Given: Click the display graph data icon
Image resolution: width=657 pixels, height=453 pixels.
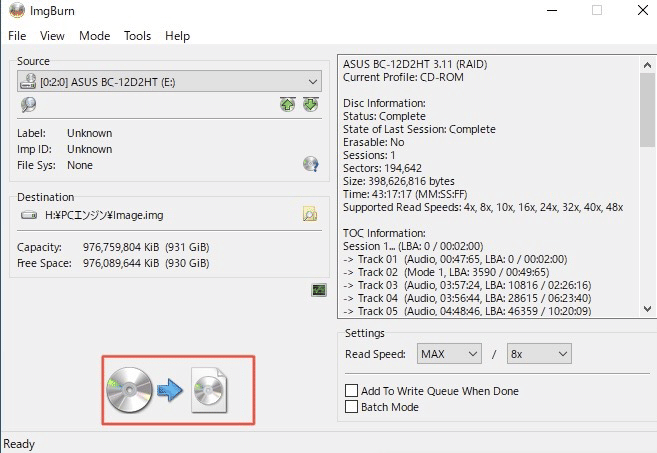Looking at the screenshot, I should click(319, 290).
